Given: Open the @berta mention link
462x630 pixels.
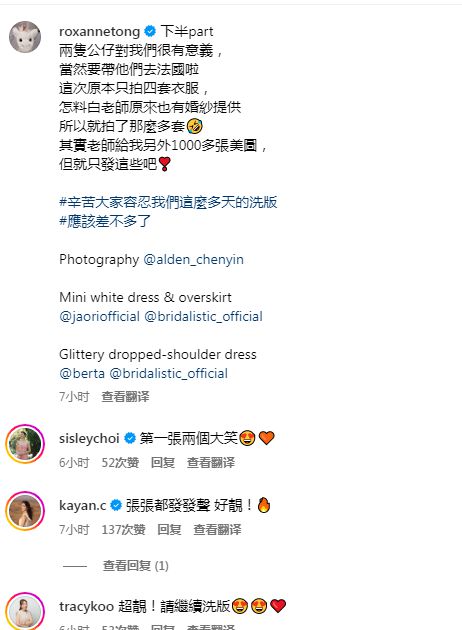Looking at the screenshot, I should (82, 374).
